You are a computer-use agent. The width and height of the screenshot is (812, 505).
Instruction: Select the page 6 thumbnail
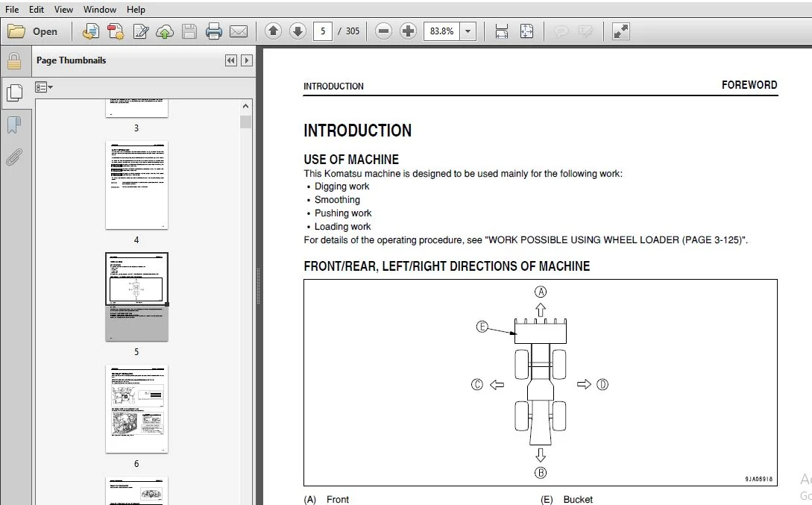(x=136, y=409)
